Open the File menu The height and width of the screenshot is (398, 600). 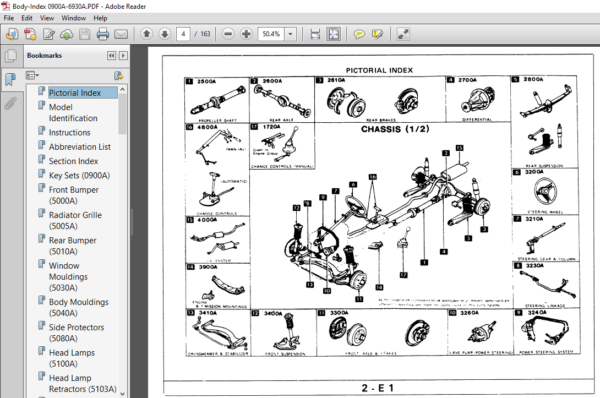coord(8,18)
